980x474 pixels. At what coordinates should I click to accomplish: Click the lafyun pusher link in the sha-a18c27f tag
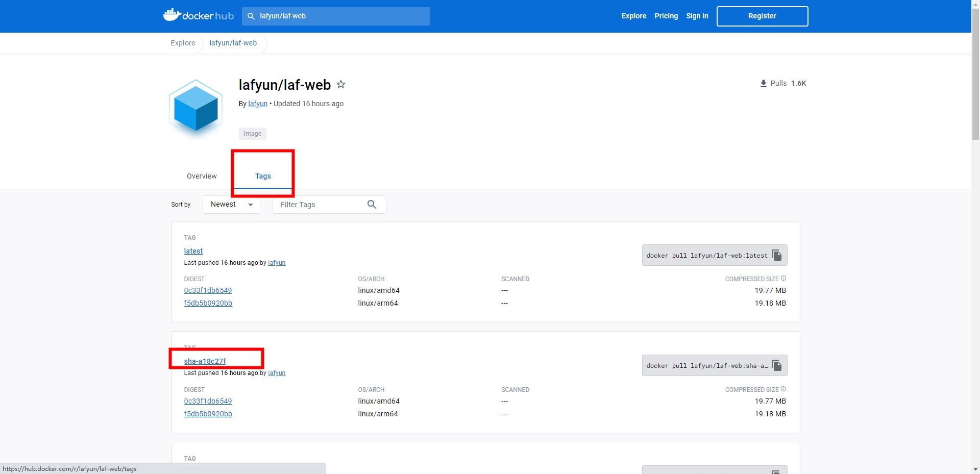[277, 373]
